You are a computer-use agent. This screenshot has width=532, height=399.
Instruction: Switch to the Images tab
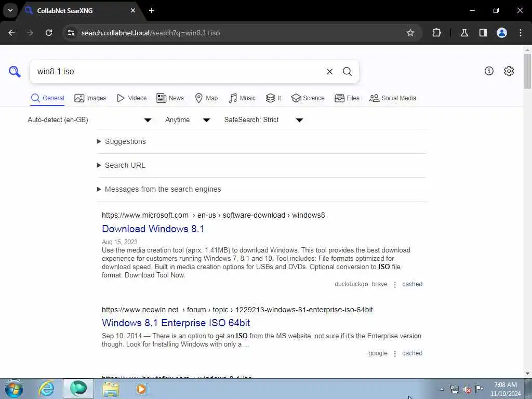point(90,98)
